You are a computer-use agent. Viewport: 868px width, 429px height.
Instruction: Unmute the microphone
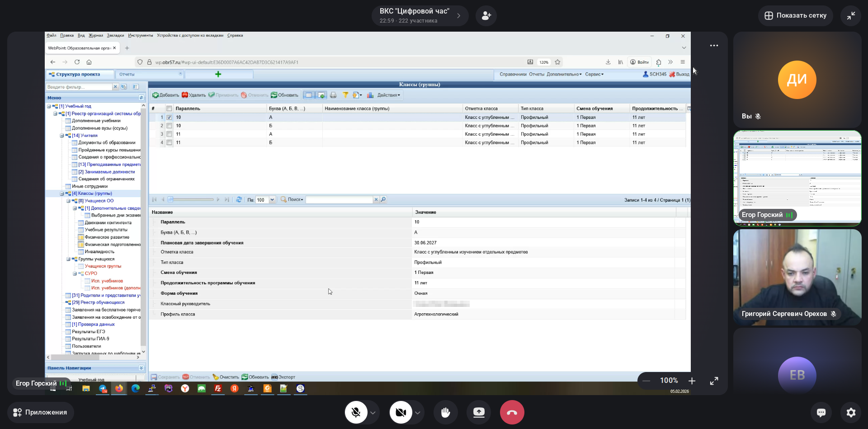tap(356, 412)
